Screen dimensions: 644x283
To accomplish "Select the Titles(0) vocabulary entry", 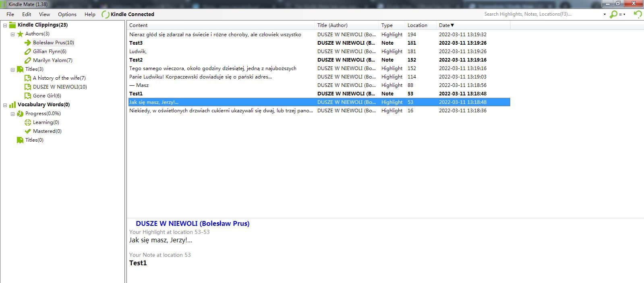I will click(x=34, y=140).
